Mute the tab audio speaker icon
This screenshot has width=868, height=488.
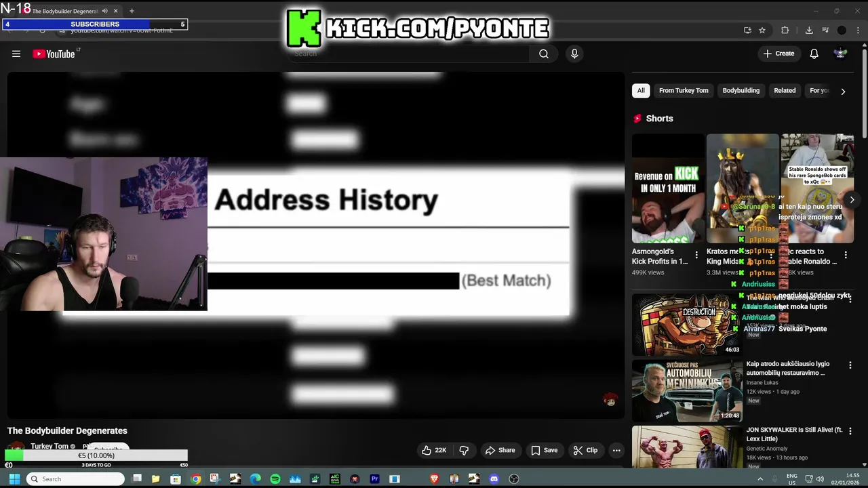pos(104,11)
